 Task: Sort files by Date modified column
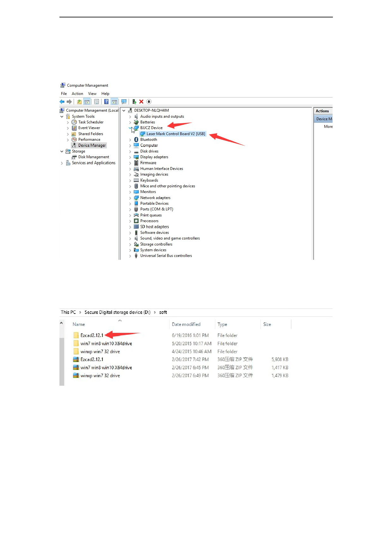pyautogui.click(x=186, y=324)
